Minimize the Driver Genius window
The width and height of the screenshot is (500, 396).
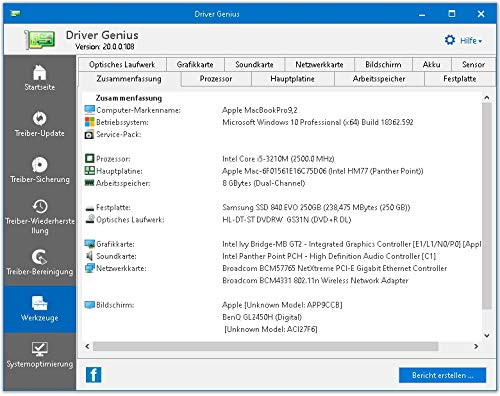(422, 14)
